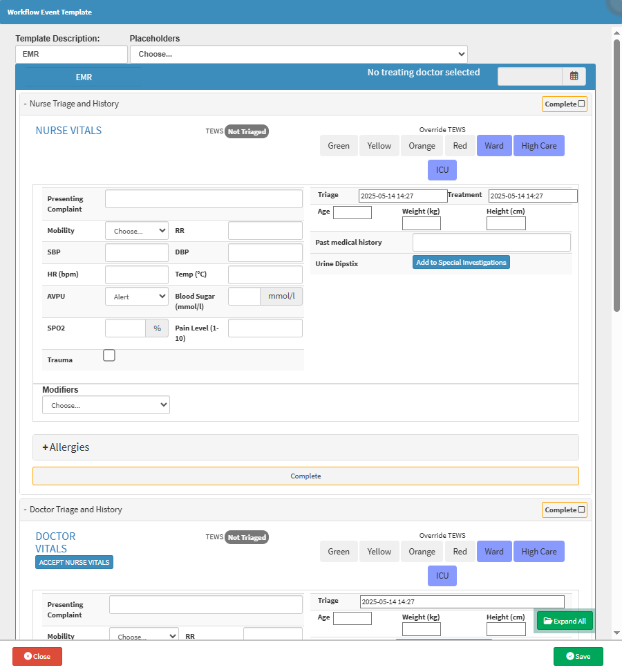This screenshot has width=622, height=672.
Task: Open the AVPU Alert dropdown
Action: [136, 297]
